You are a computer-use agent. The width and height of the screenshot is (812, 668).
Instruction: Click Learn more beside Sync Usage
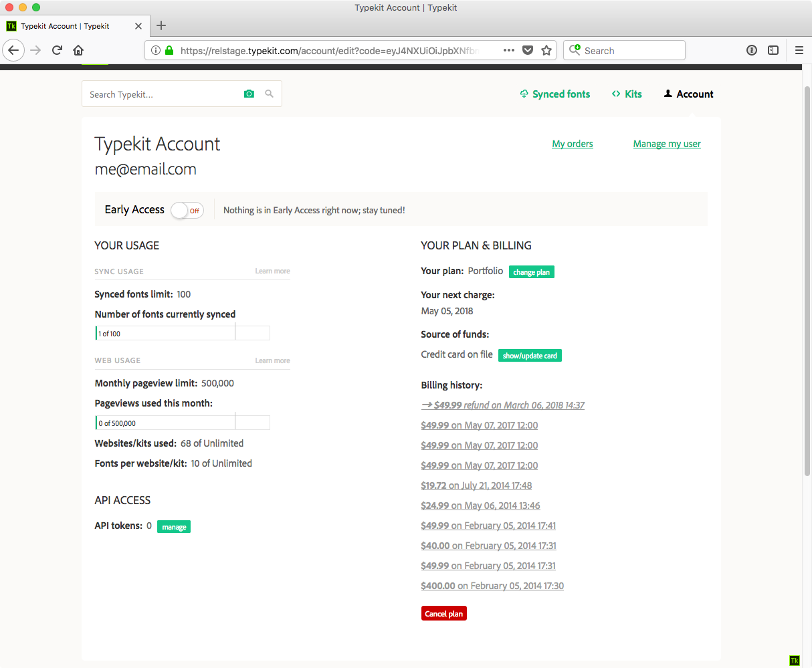coord(272,271)
